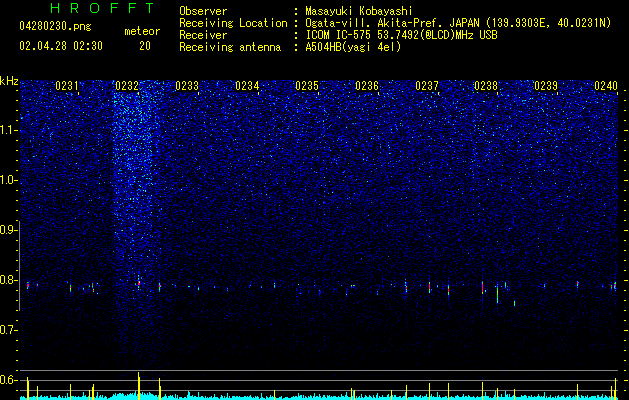The width and height of the screenshot is (629, 400).
Task: Click the 0235 time marker
Action: (x=307, y=85)
